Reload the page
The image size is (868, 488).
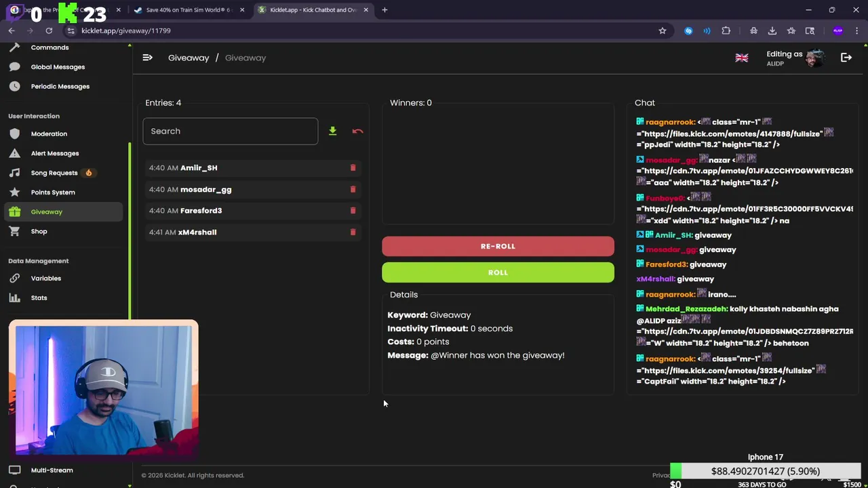coord(49,30)
